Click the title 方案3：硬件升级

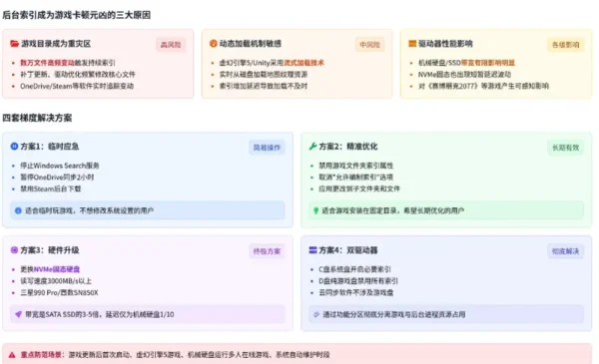point(50,250)
